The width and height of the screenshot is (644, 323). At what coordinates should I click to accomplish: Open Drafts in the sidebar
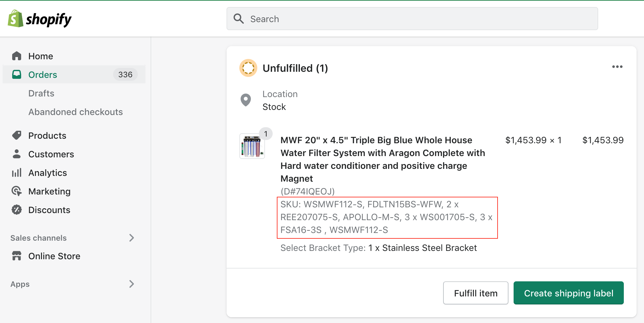point(41,93)
